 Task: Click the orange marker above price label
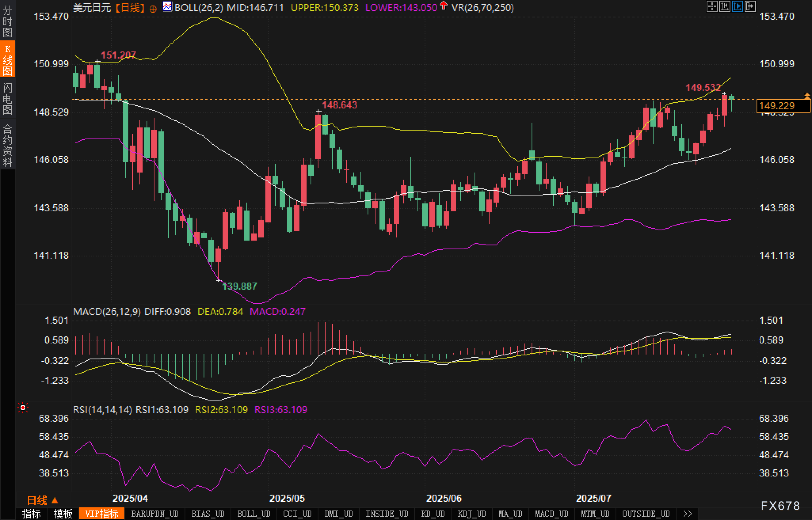(807, 95)
